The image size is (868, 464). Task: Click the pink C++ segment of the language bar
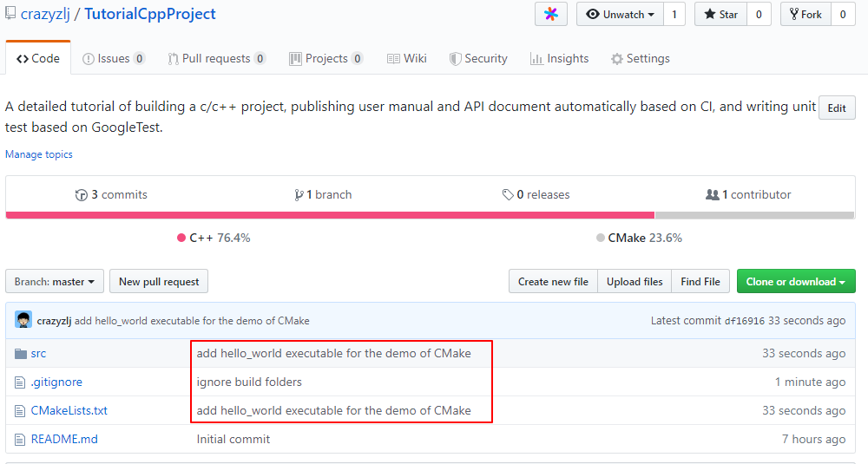pos(330,215)
